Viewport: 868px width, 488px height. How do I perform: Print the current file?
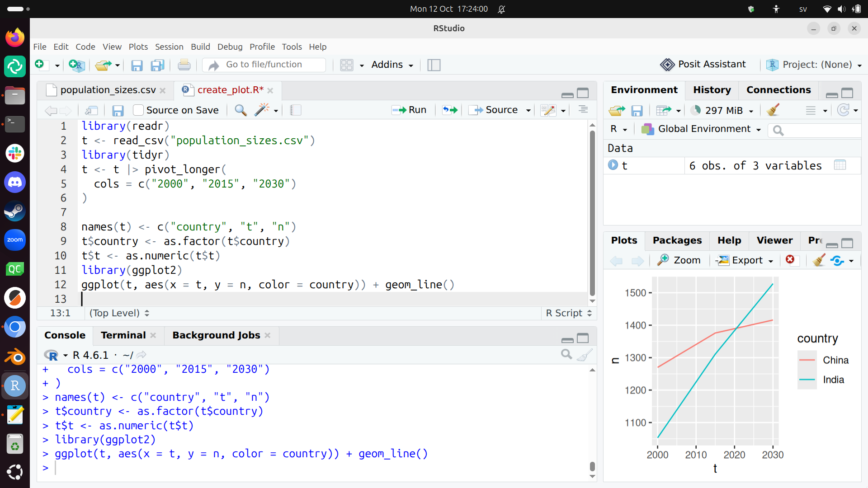(x=184, y=65)
